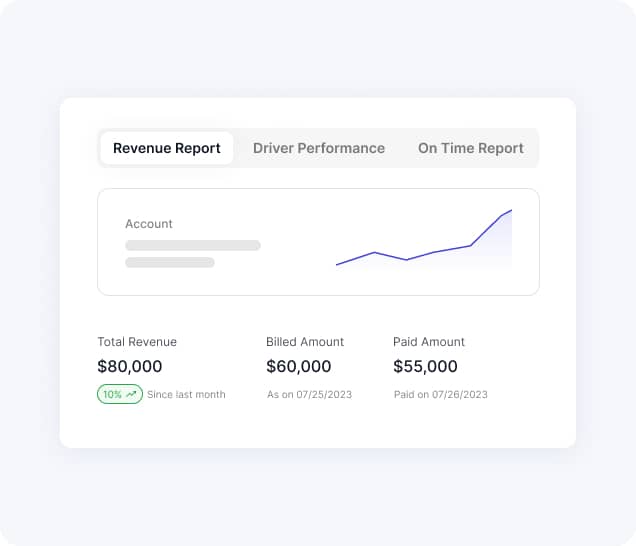The height and width of the screenshot is (546, 636).
Task: Click the Total Revenue label
Action: [137, 342]
